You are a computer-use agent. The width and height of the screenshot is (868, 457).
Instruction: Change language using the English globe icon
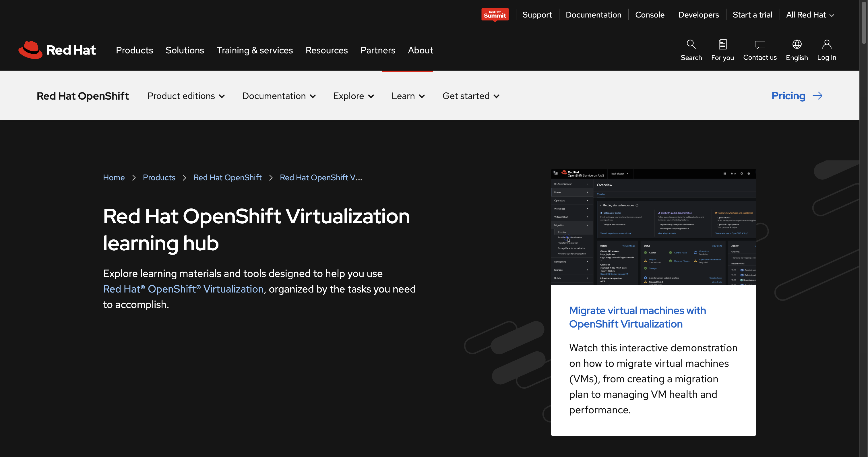pyautogui.click(x=797, y=50)
